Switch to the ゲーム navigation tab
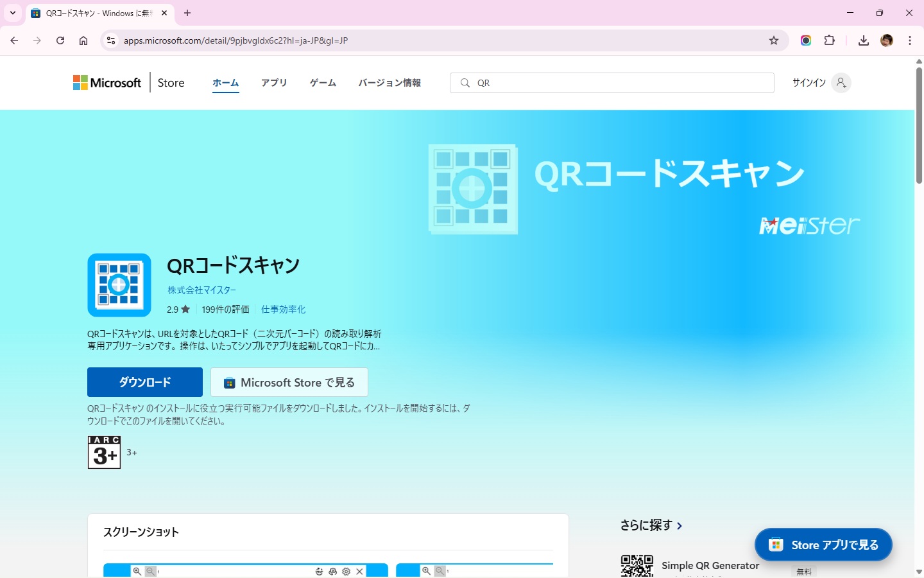The width and height of the screenshot is (924, 578). [x=323, y=83]
